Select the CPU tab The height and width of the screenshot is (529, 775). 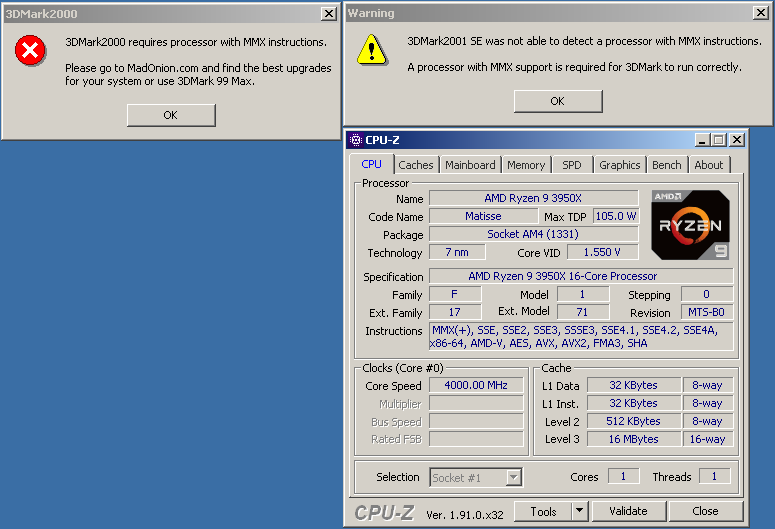(372, 164)
